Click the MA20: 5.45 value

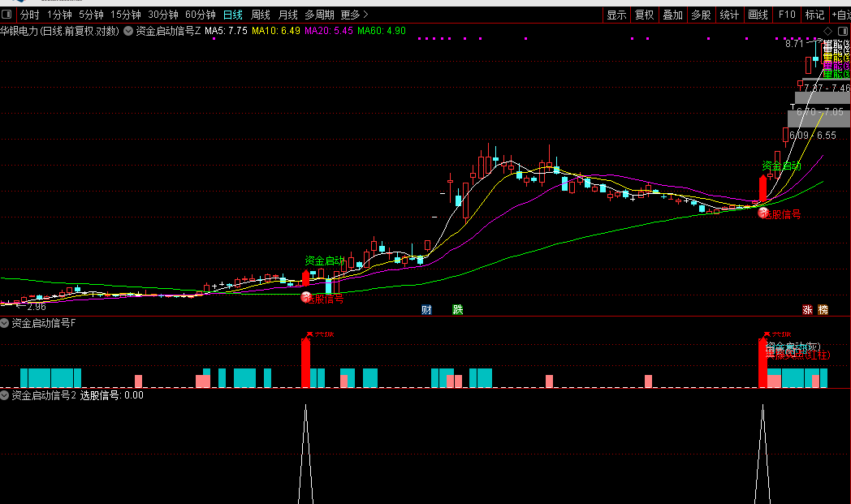click(328, 31)
